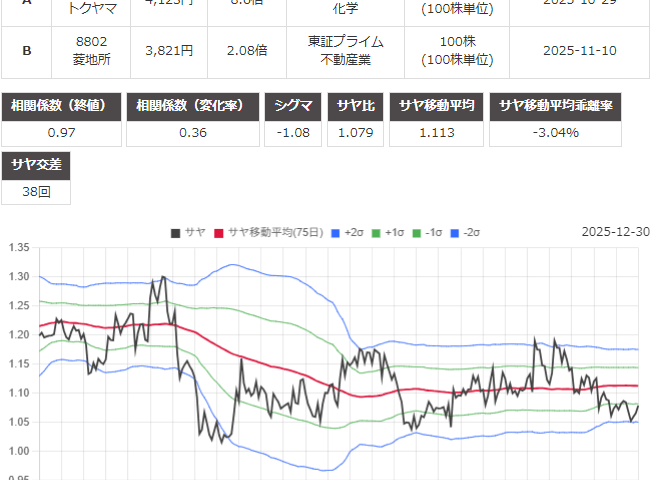Toggle the +1σ band legend item
The image size is (653, 480).
(390, 232)
